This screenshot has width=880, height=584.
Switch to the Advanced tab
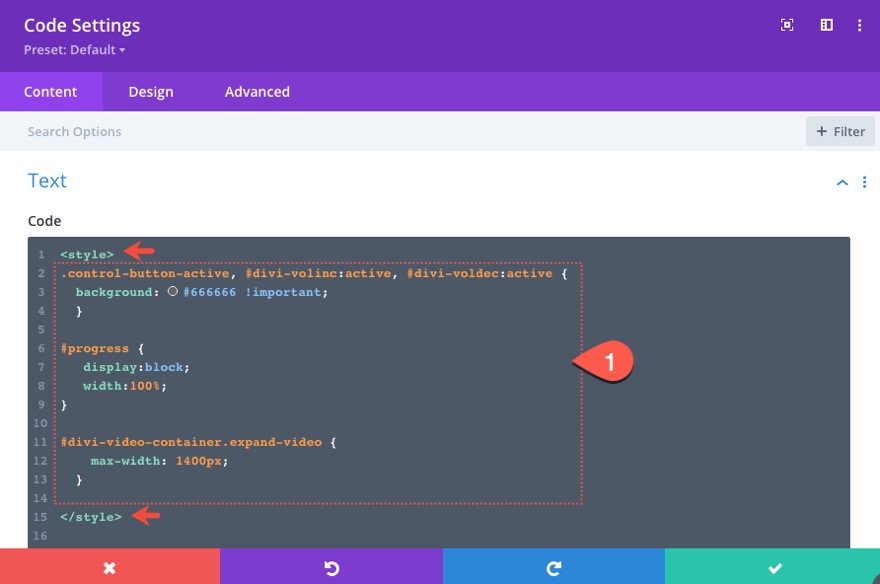click(256, 91)
